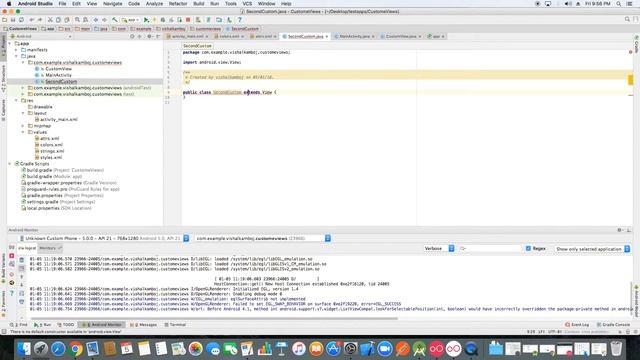The image size is (640, 360).
Task: Click the Redo arrow in toolbar
Action: (x=40, y=20)
